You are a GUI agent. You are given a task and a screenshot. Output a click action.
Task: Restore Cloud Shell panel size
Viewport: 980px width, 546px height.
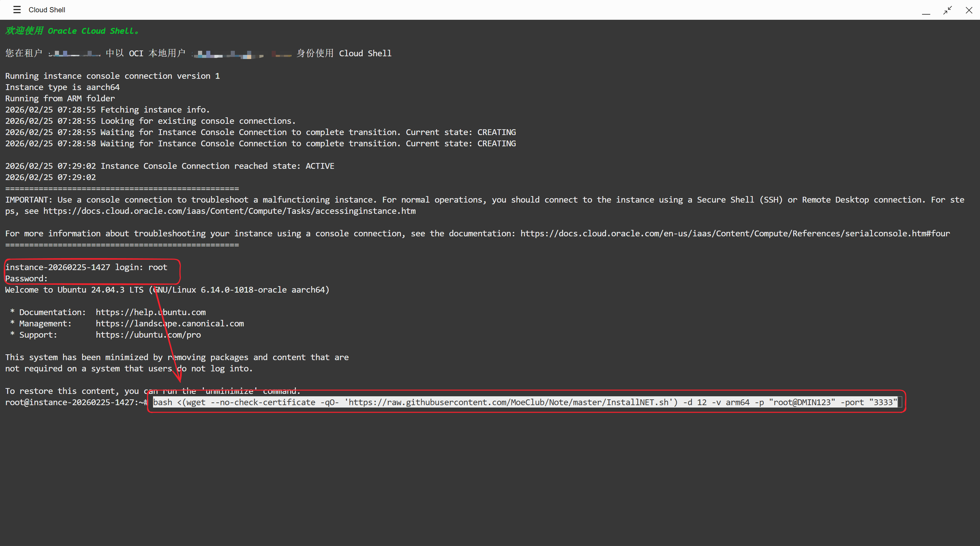tap(947, 10)
